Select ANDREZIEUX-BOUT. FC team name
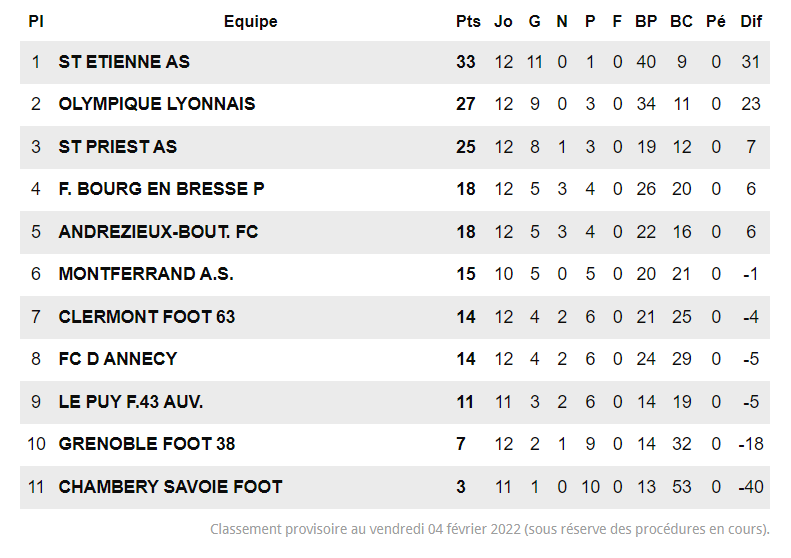The image size is (791, 558). (x=158, y=232)
